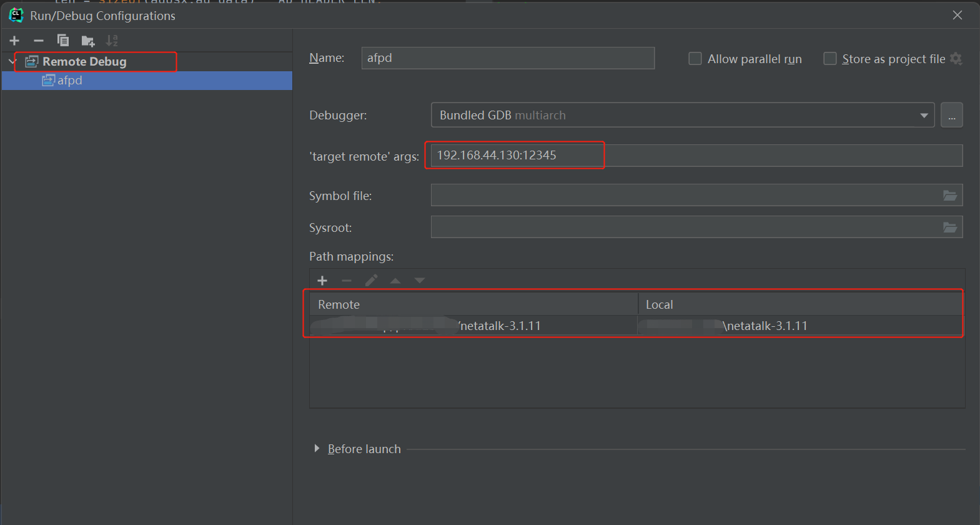Click the Remote column header

tap(473, 304)
